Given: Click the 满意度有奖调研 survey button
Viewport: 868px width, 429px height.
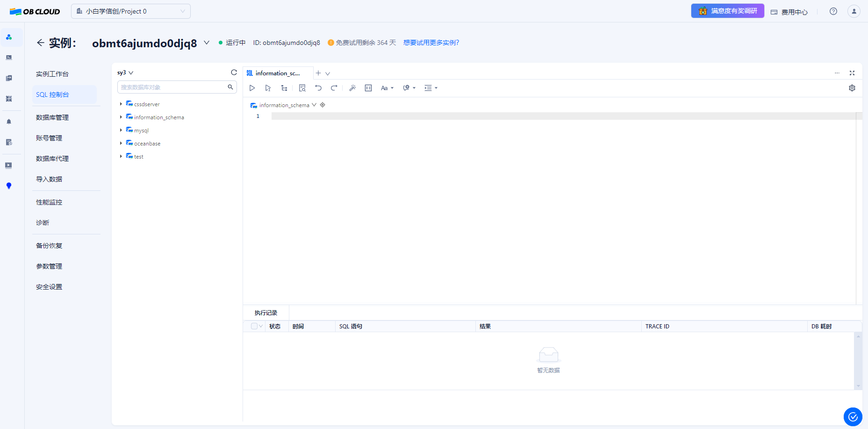Looking at the screenshot, I should click(728, 11).
